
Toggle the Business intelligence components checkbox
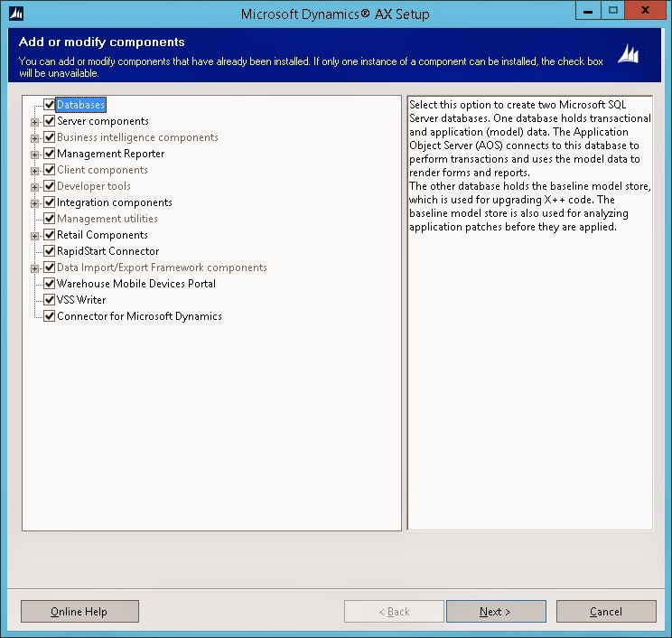coord(50,136)
